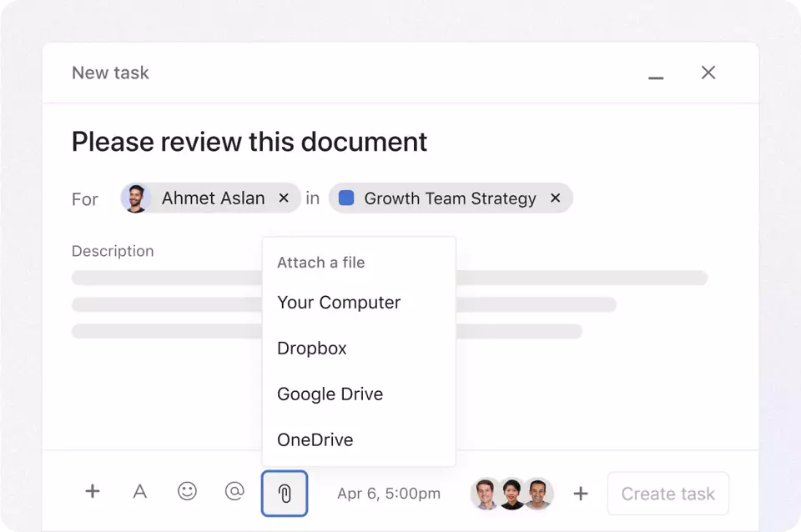This screenshot has width=801, height=532.
Task: Click Ahmet Aslan's avatar photo
Action: [136, 198]
